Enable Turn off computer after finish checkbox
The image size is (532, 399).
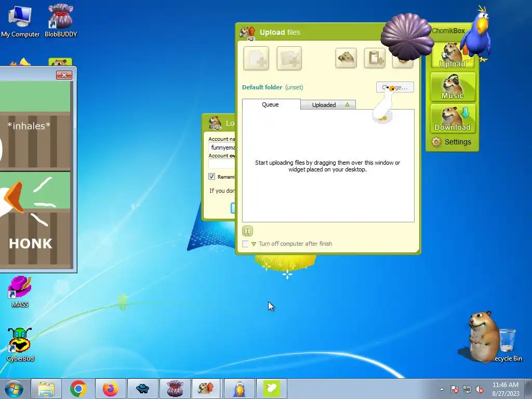point(245,244)
